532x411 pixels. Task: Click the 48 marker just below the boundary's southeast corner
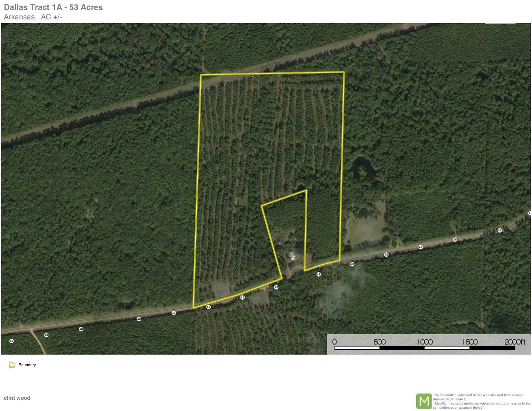point(352,264)
